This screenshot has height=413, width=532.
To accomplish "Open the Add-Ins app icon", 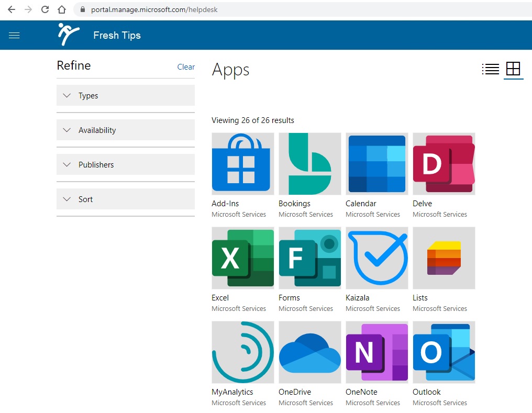I will (243, 164).
